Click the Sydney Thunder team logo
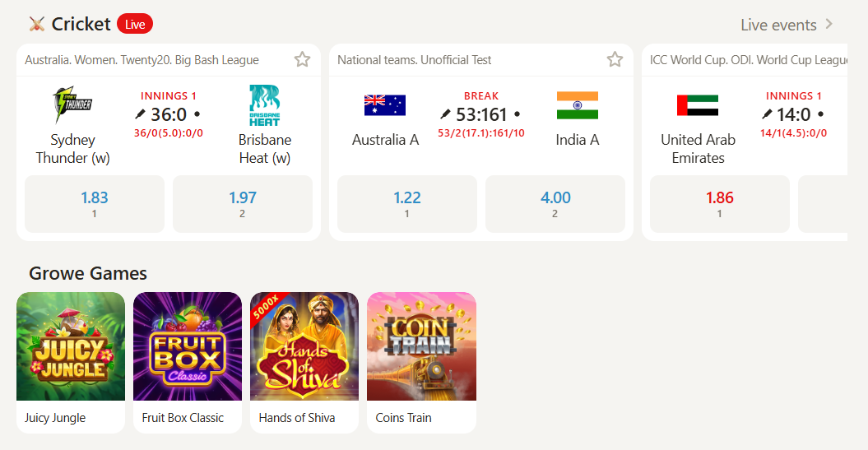Screen dimensions: 868x450 [x=72, y=105]
